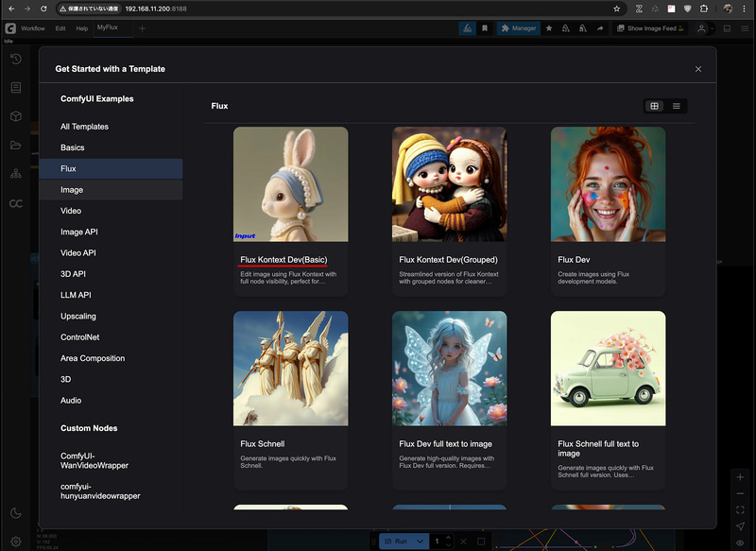Viewport: 756px width, 551px height.
Task: Open Flux Schnell full text to image template
Action: tap(608, 400)
